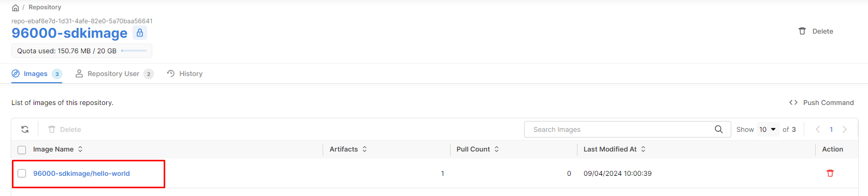
Task: Click the search magnifier icon
Action: [719, 129]
